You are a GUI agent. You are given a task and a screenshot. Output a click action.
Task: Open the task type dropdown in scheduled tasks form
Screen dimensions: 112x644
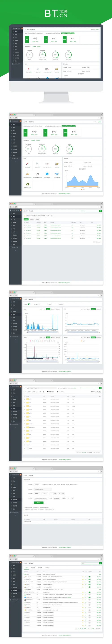click(37, 484)
